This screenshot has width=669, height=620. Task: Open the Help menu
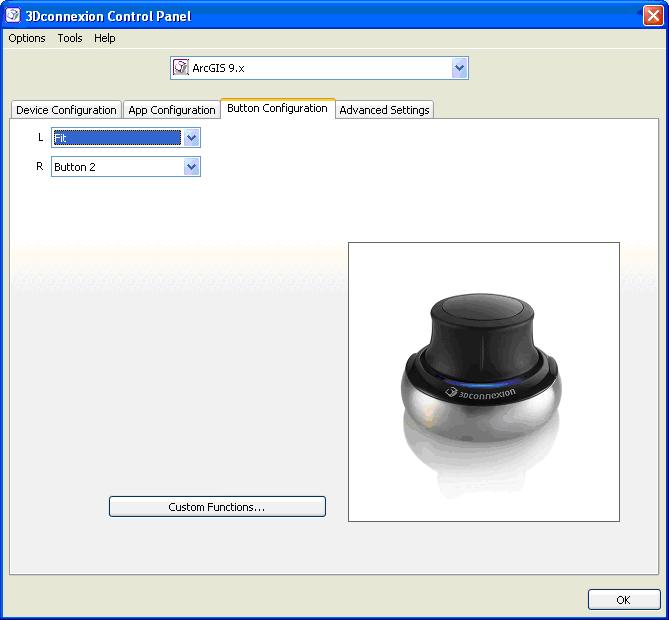click(105, 38)
